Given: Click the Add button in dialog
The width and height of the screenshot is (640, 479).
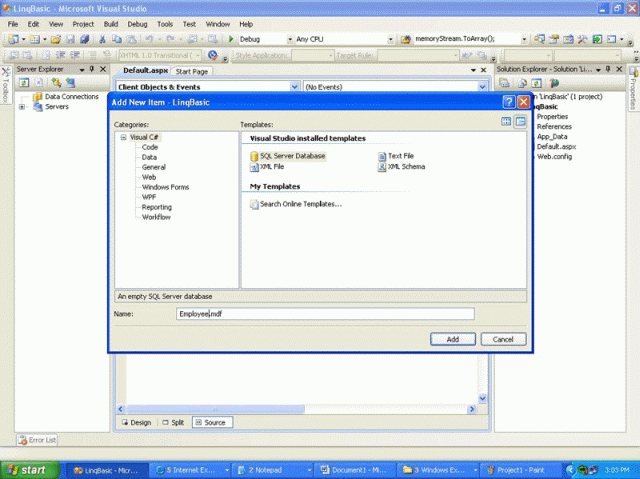Looking at the screenshot, I should 453,339.
